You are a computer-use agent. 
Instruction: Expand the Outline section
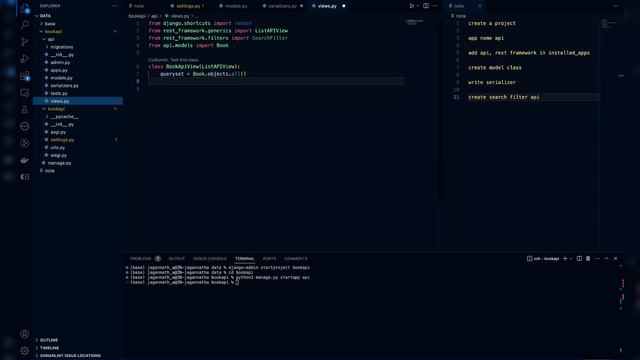point(78,340)
